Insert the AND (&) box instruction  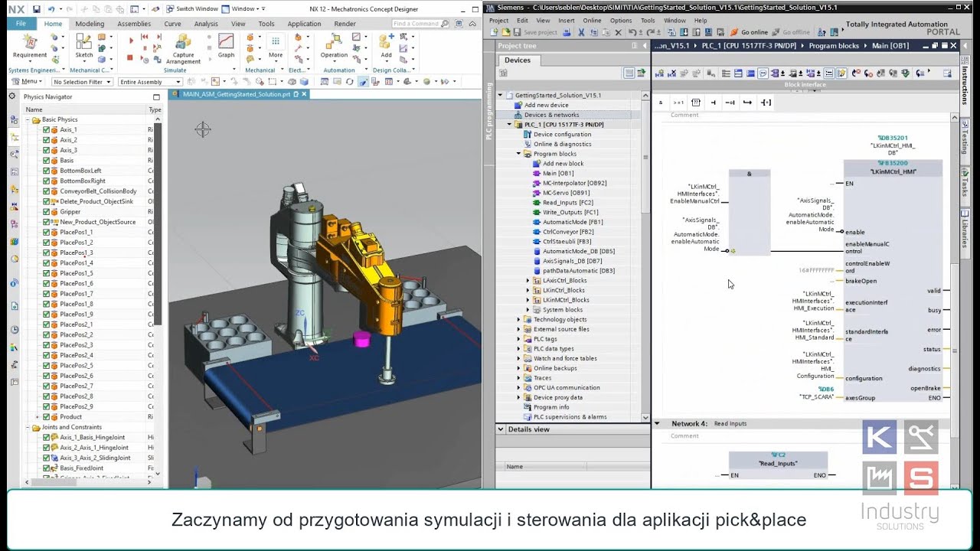661,102
